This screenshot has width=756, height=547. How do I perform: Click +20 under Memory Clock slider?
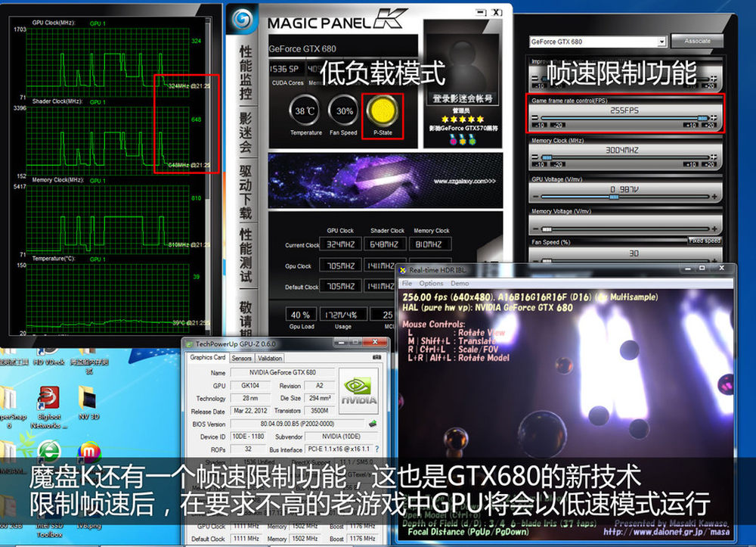click(x=709, y=164)
